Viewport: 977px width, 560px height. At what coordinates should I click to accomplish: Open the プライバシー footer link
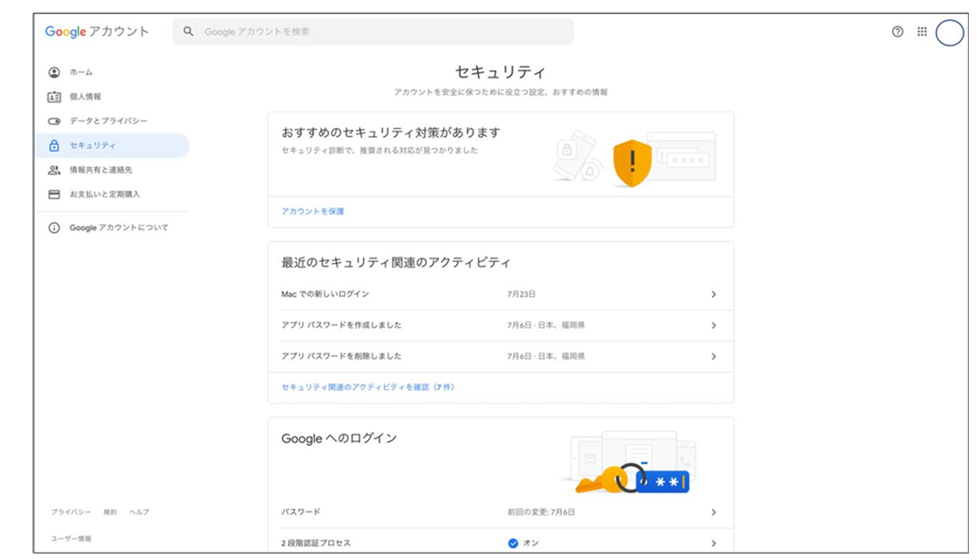pyautogui.click(x=71, y=512)
